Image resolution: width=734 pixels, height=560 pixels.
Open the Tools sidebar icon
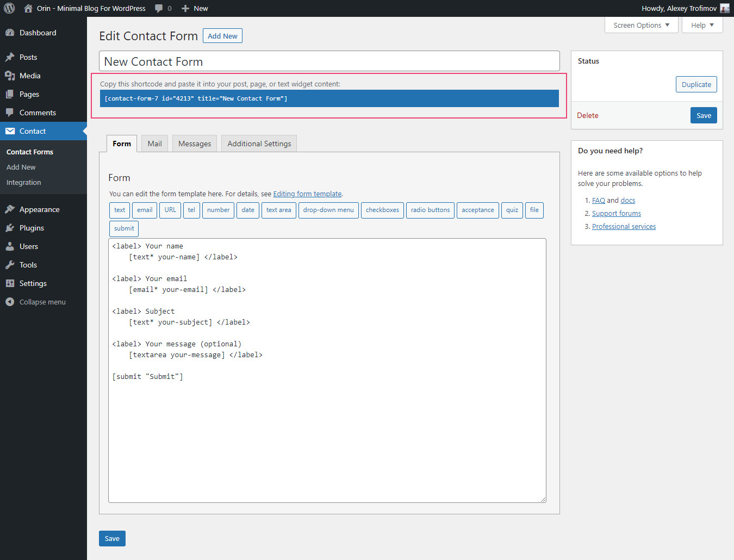click(11, 265)
